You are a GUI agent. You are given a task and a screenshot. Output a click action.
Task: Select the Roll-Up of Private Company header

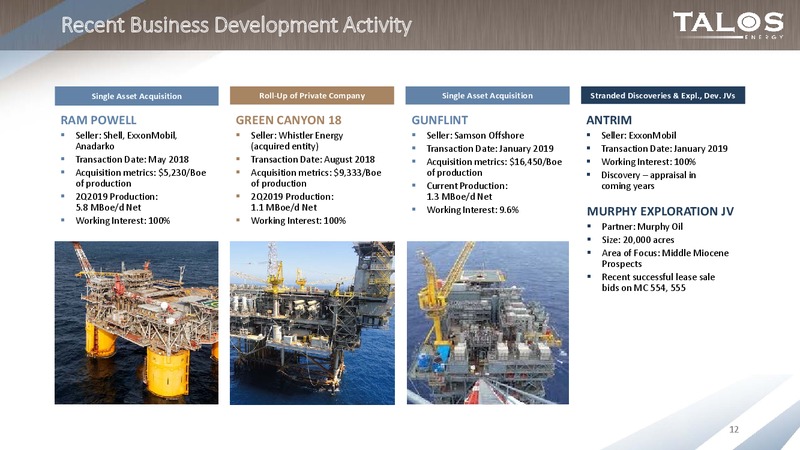[x=312, y=95]
